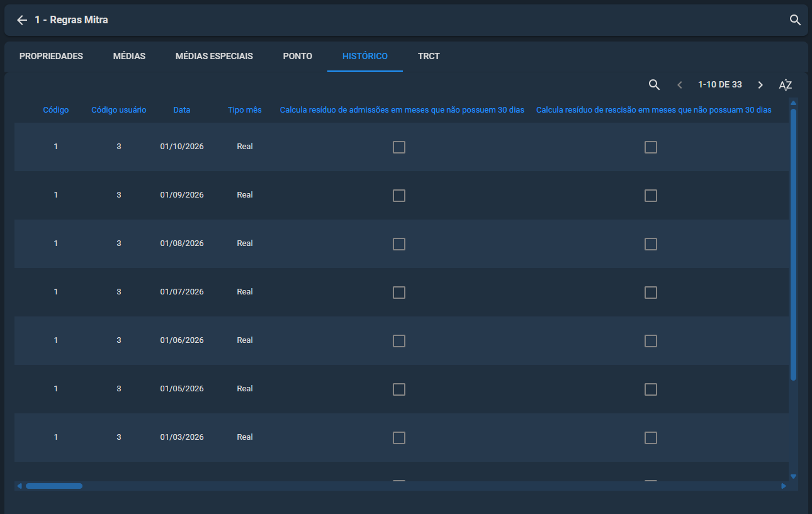This screenshot has width=812, height=514.
Task: Enable the admissões residue checkbox for 01/03/2026
Action: tap(399, 438)
